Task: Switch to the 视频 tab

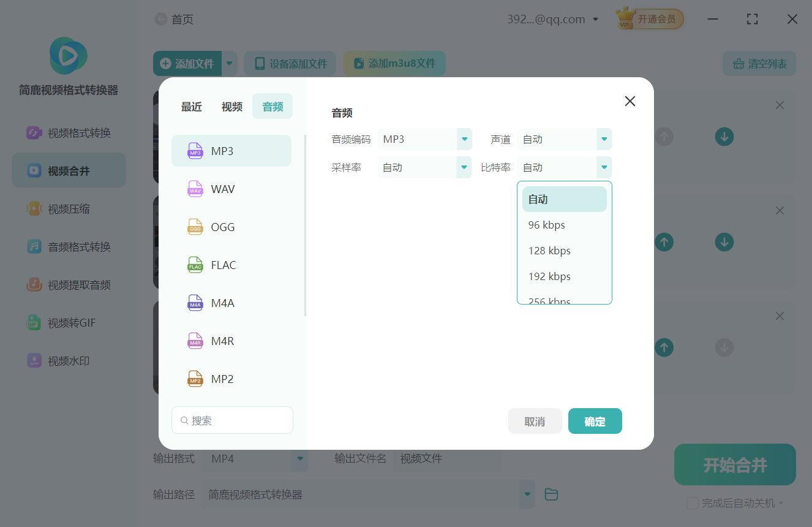Action: (x=232, y=106)
